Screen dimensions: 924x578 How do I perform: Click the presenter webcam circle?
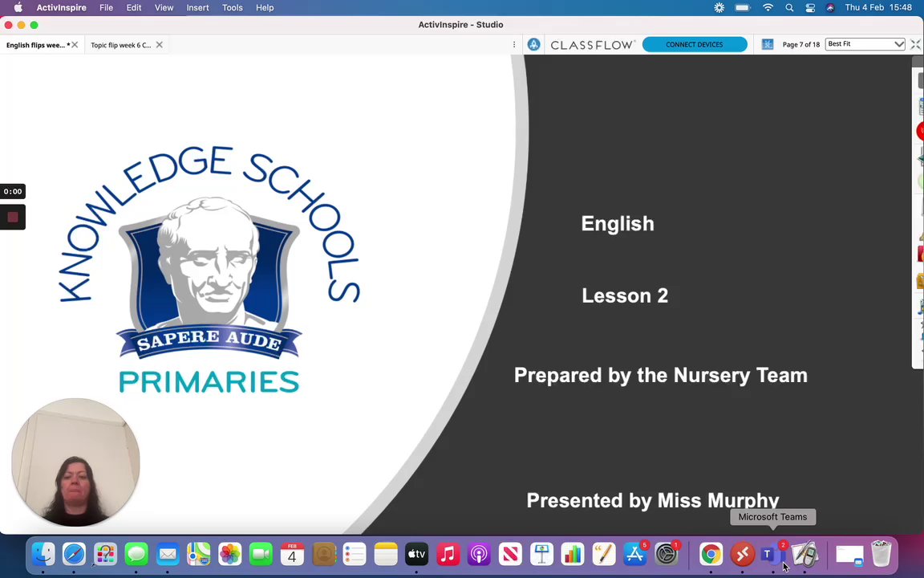click(75, 462)
